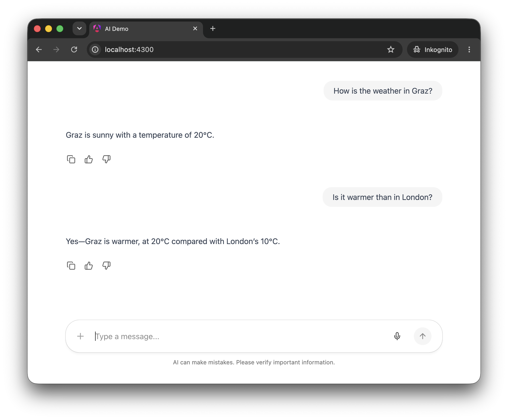
Task: Give thumbs up to Graz sunny response
Action: point(89,159)
